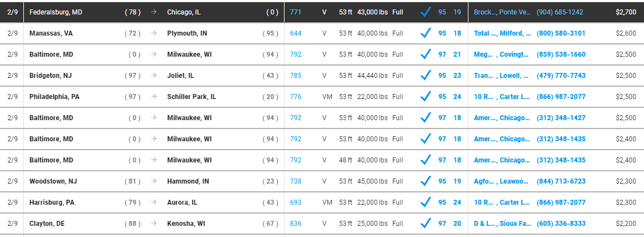Click the checkmark icon for Manassas, VA load
Viewport: 644px width, 237px height.
(426, 33)
